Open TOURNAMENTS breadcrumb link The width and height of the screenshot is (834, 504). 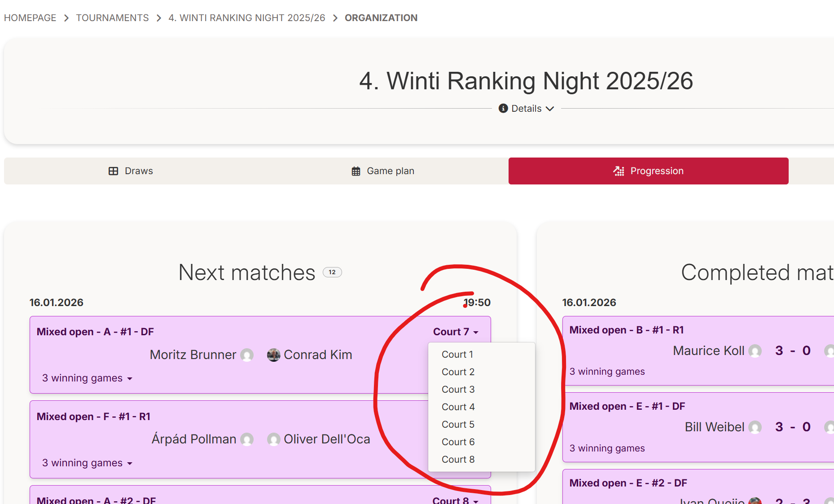click(112, 18)
